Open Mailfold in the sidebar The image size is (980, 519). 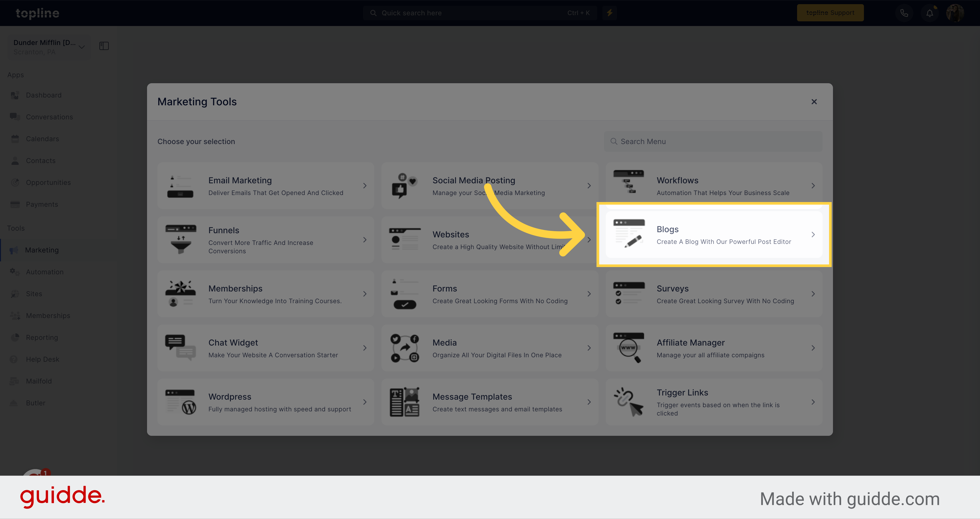click(x=39, y=381)
